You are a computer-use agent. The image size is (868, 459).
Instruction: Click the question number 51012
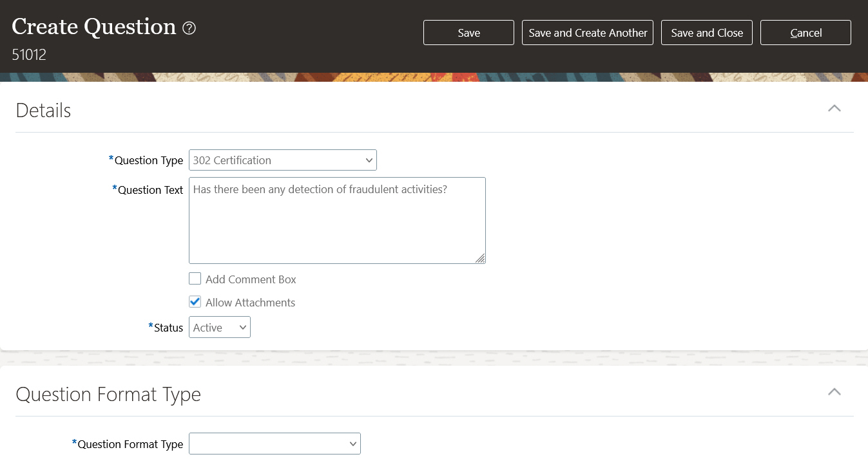29,55
